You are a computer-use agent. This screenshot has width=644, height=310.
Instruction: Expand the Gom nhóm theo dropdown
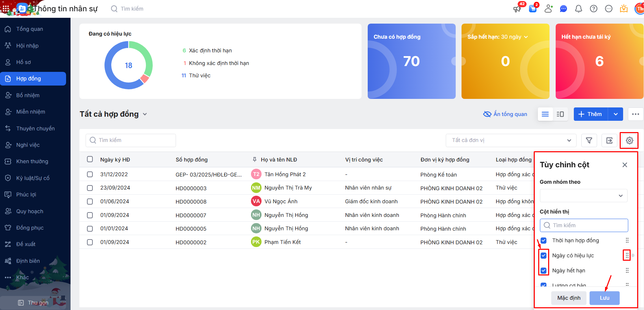click(583, 196)
